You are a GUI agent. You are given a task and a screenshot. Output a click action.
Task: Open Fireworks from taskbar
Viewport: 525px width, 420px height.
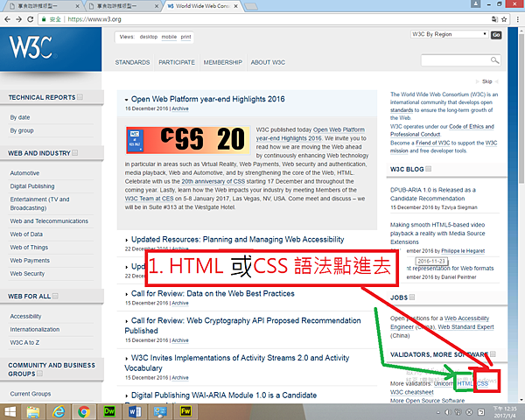185,411
